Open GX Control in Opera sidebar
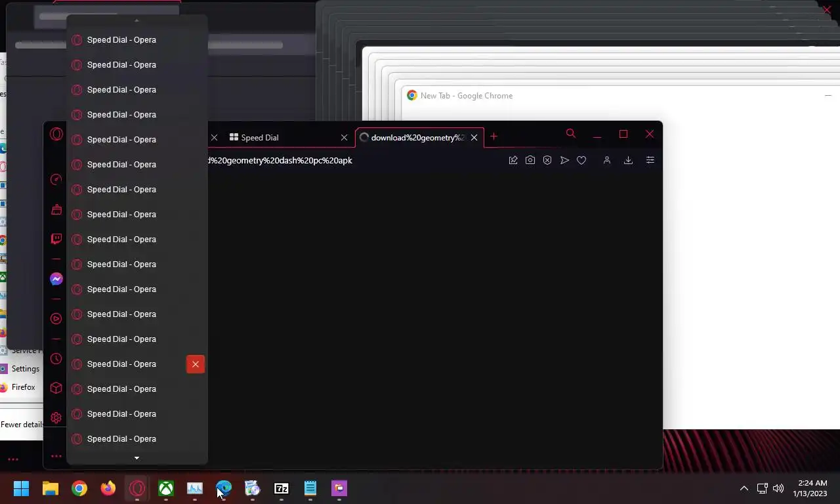Screen dimensions: 840x504 click(x=56, y=180)
